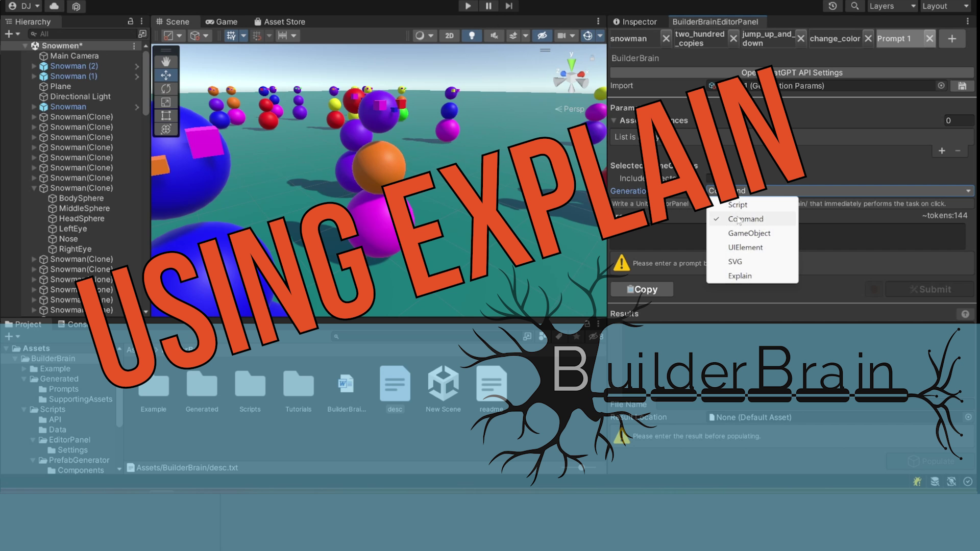The width and height of the screenshot is (980, 551).
Task: Open the DJ account dropdown
Action: 24,6
